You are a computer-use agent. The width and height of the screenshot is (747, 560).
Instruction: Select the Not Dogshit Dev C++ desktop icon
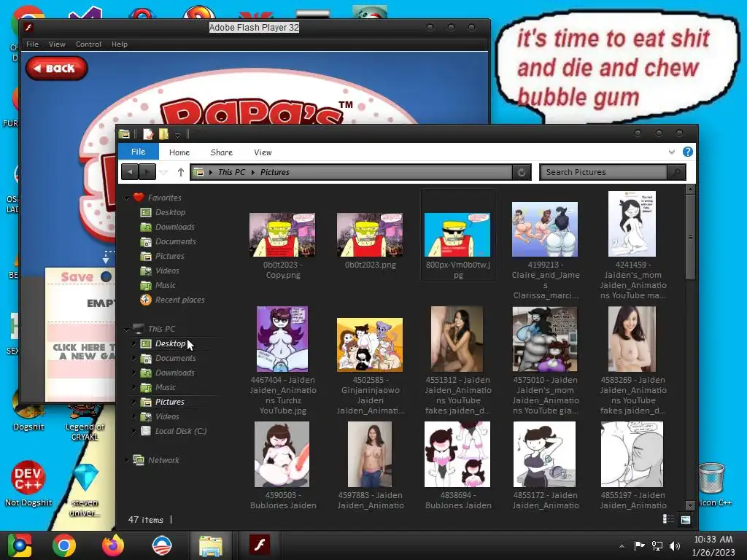pyautogui.click(x=28, y=483)
